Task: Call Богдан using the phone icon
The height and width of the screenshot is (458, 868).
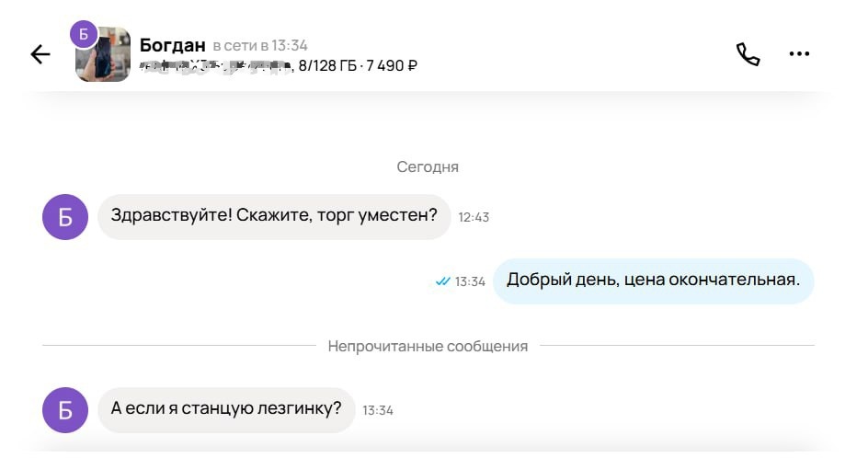Action: pyautogui.click(x=748, y=54)
